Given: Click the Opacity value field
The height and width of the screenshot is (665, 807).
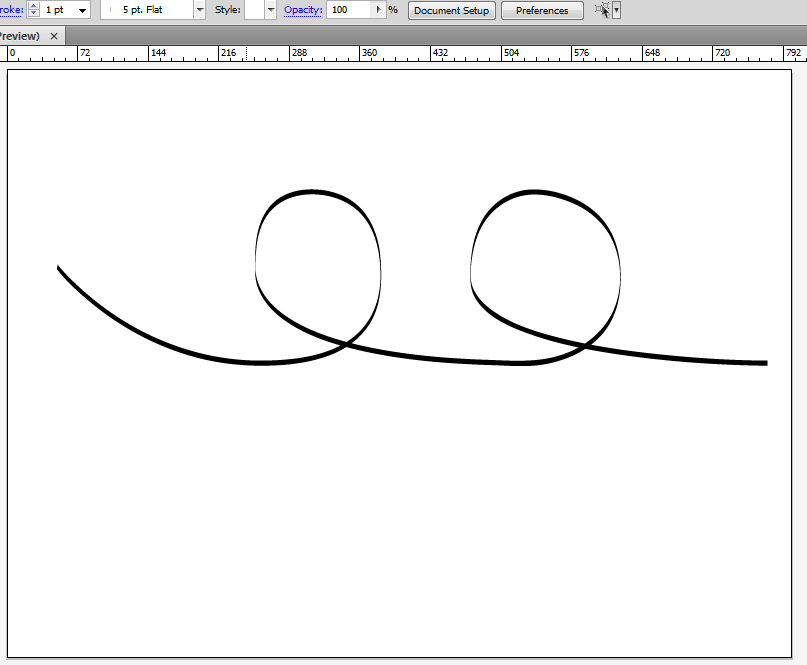Looking at the screenshot, I should (348, 10).
